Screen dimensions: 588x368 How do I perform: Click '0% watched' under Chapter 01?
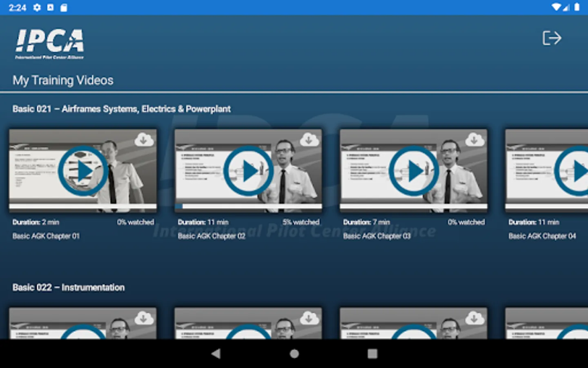[136, 222]
